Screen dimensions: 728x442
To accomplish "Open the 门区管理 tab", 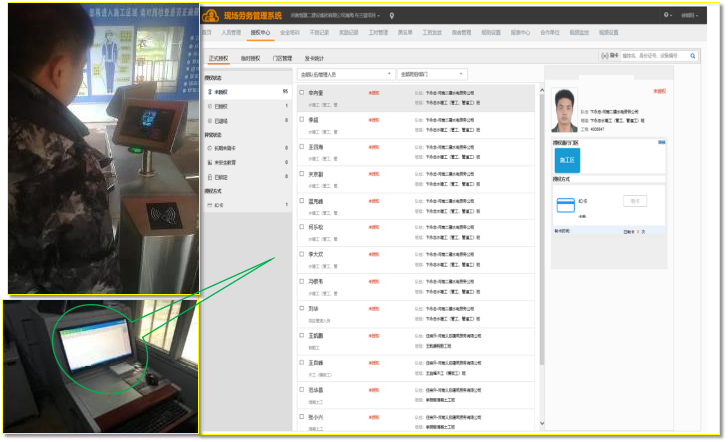I will [283, 58].
